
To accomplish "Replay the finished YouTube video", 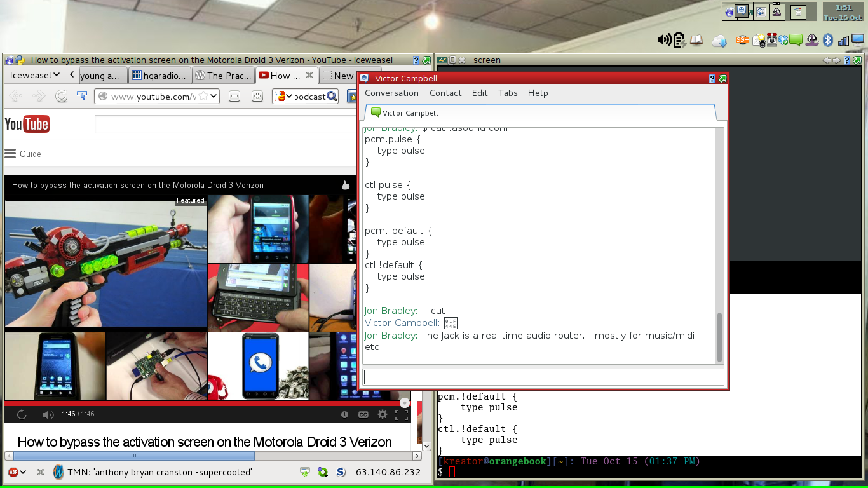I will click(22, 414).
